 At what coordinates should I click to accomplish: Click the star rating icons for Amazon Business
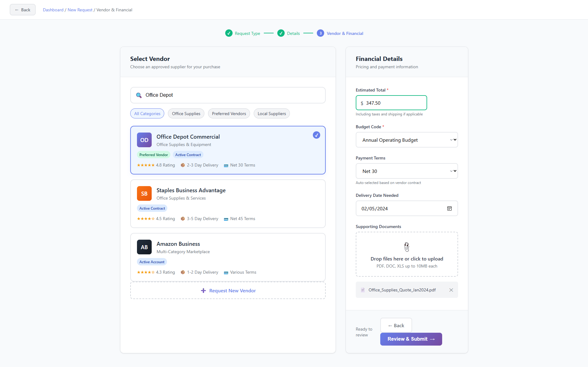pyautogui.click(x=146, y=272)
